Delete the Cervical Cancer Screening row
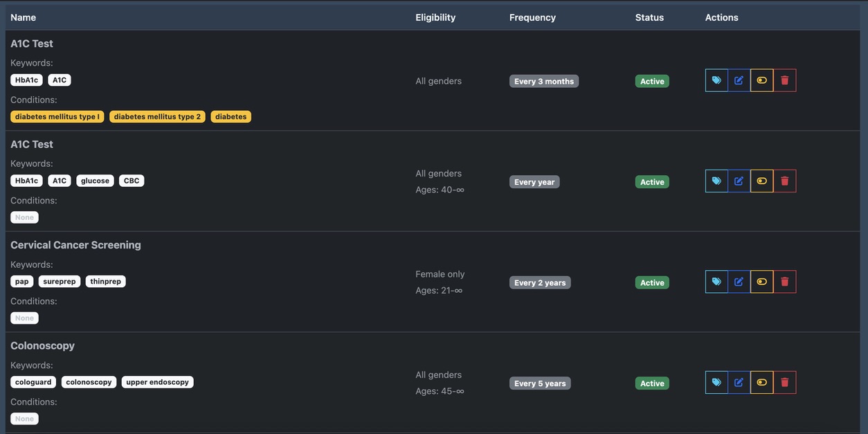Viewport: 868px width, 434px height. 785,282
